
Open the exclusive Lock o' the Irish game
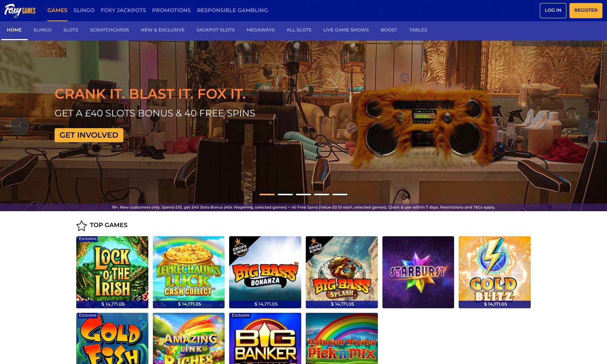point(112,269)
